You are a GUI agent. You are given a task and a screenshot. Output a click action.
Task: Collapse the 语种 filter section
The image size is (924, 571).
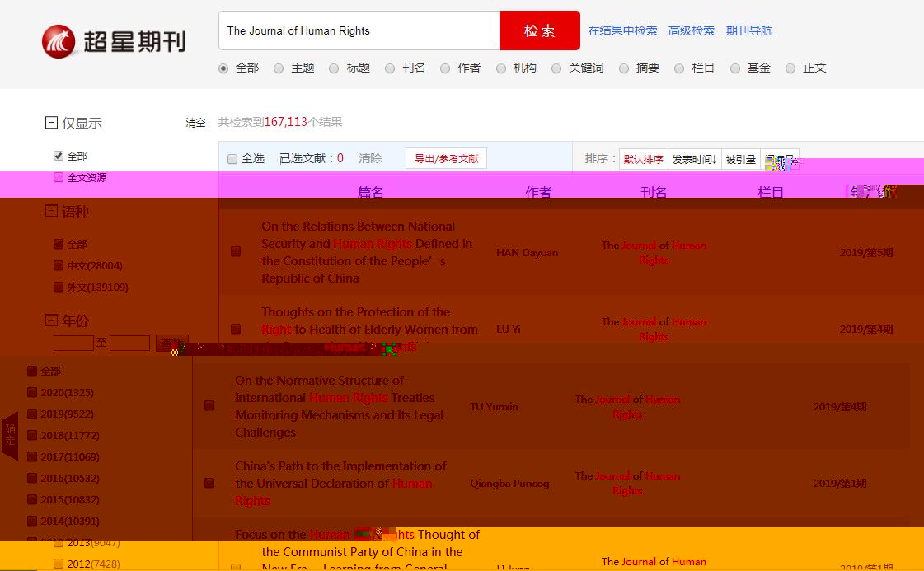pos(51,211)
